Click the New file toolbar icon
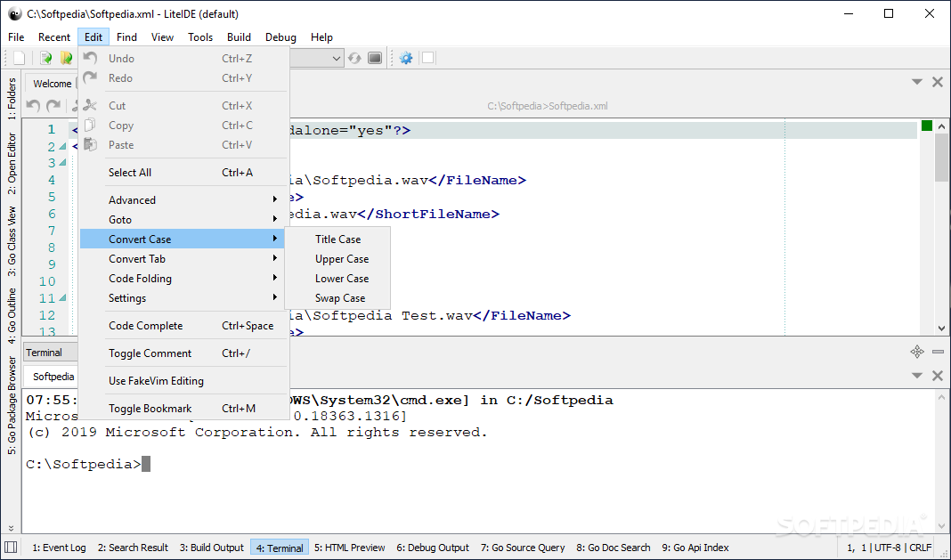Viewport: 951px width, 560px height. [20, 58]
